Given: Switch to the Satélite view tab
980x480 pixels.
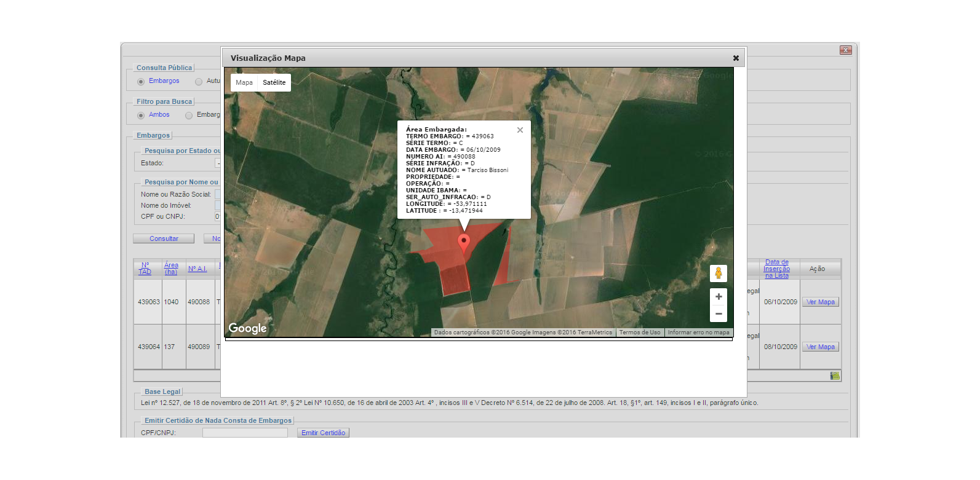Looking at the screenshot, I should [274, 82].
